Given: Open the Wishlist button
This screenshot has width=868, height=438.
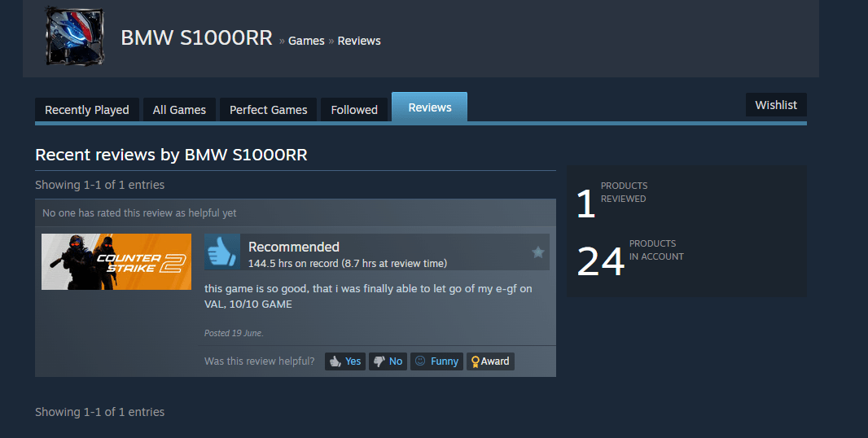Looking at the screenshot, I should 776,105.
